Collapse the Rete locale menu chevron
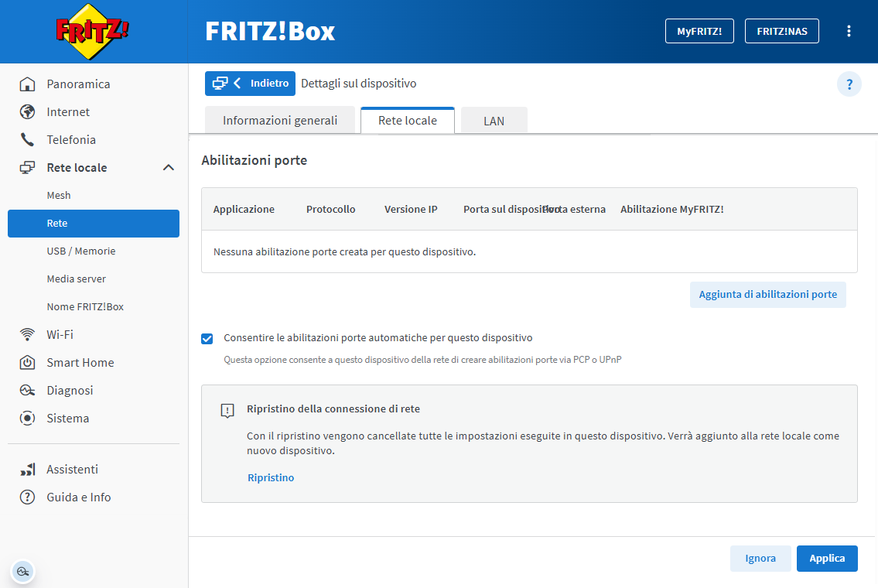This screenshot has height=588, width=878. [169, 167]
